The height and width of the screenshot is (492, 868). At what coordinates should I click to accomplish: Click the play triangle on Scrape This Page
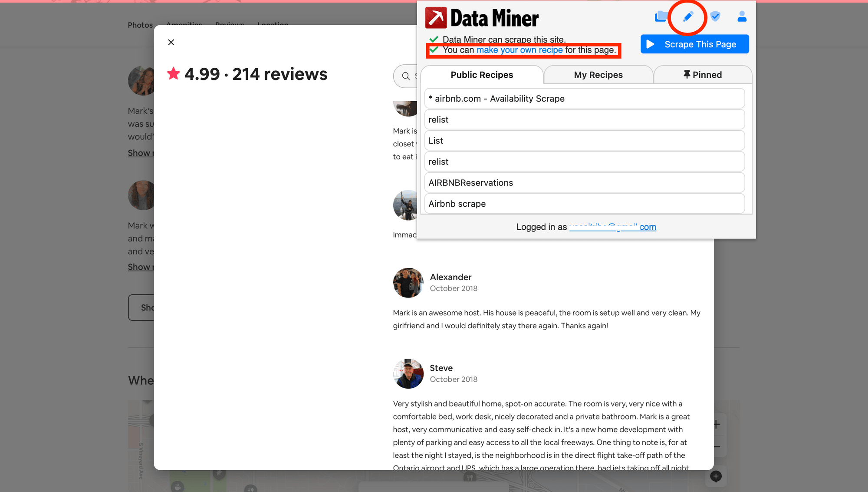click(650, 44)
